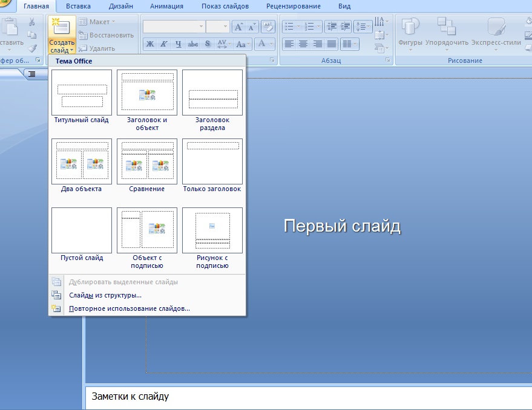Viewport: 532px width, 410px height.
Task: Open the font name dropdown
Action: (201, 27)
